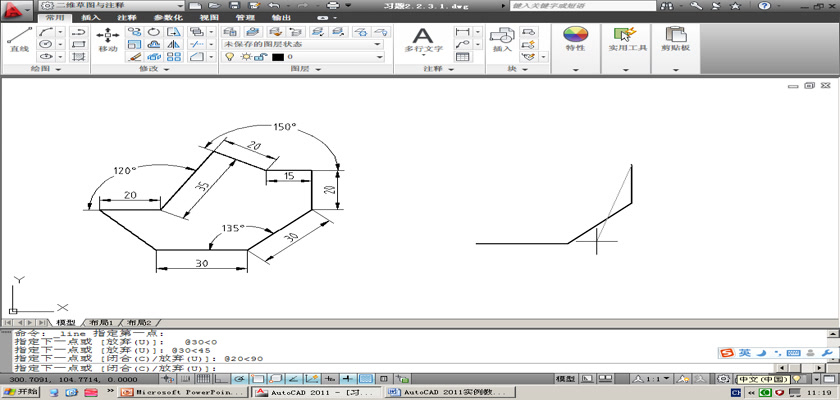Select the Fillet tool
Viewport: 840px width, 400px height.
[197, 56]
